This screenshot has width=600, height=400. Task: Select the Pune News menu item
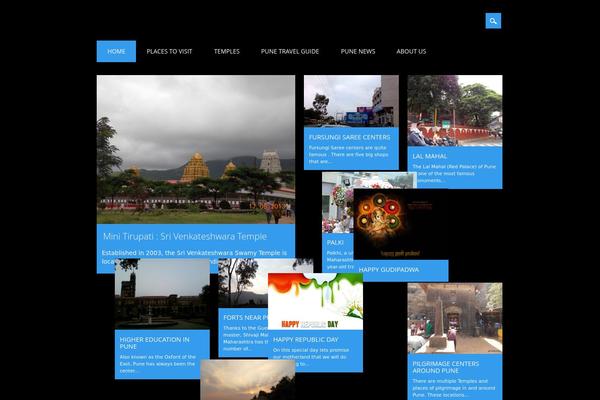358,51
